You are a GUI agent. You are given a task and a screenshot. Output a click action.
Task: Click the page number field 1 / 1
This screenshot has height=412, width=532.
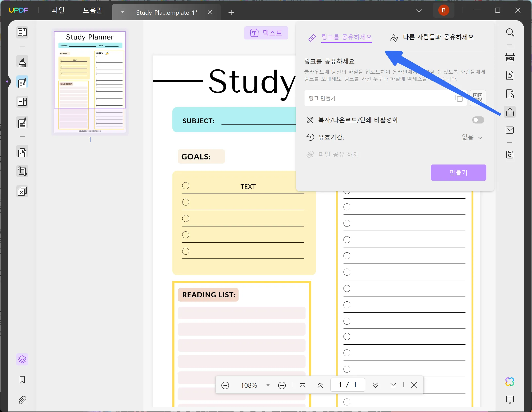point(348,385)
